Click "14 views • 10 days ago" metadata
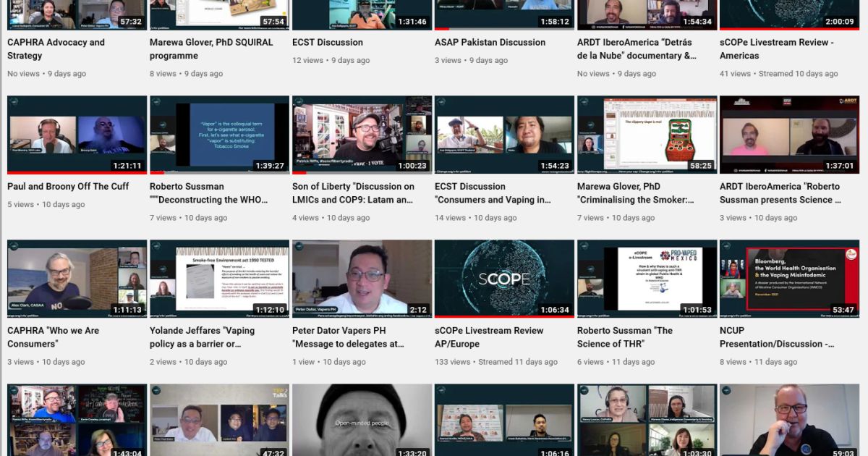Image resolution: width=868 pixels, height=456 pixels. (x=477, y=218)
